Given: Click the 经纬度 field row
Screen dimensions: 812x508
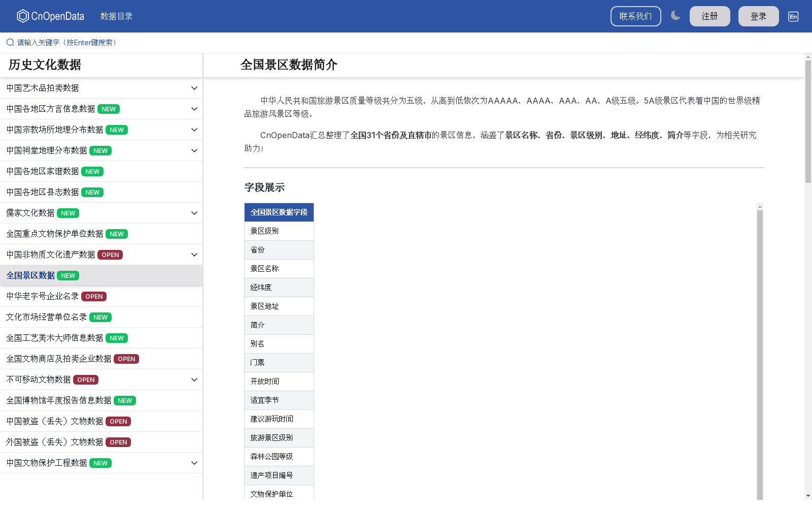Looking at the screenshot, I should [x=279, y=288].
